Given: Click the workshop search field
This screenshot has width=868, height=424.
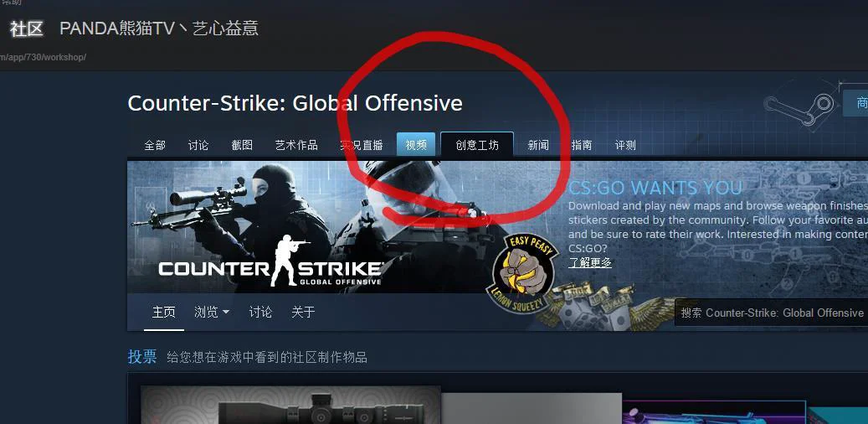Looking at the screenshot, I should [x=771, y=313].
